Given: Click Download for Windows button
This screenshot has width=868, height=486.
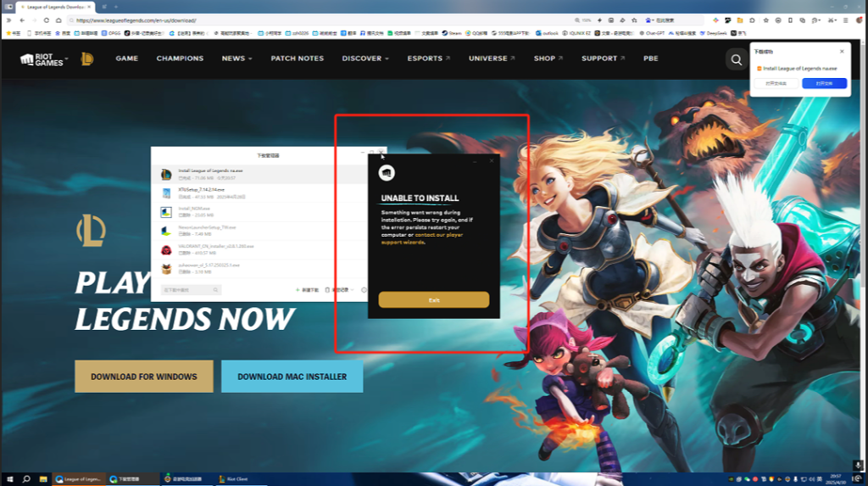Looking at the screenshot, I should 144,377.
